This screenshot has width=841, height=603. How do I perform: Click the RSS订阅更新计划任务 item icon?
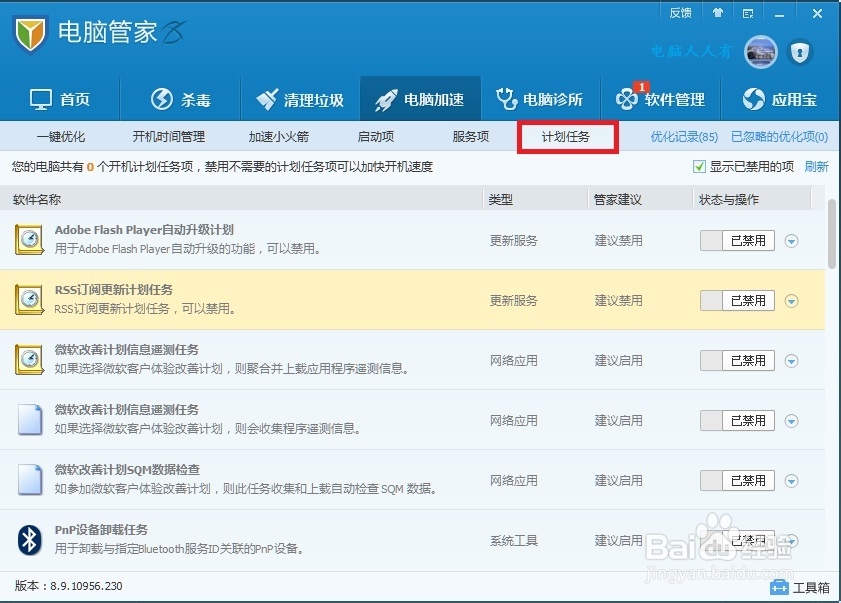point(27,300)
